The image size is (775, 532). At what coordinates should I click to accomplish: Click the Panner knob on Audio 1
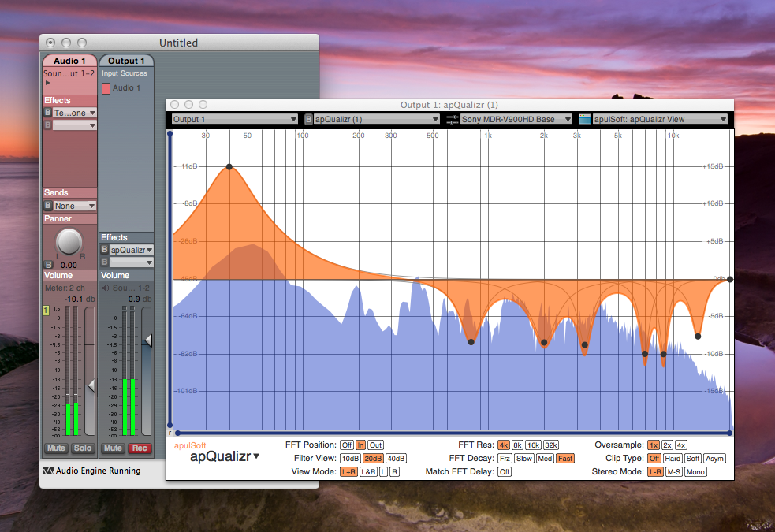pyautogui.click(x=69, y=241)
